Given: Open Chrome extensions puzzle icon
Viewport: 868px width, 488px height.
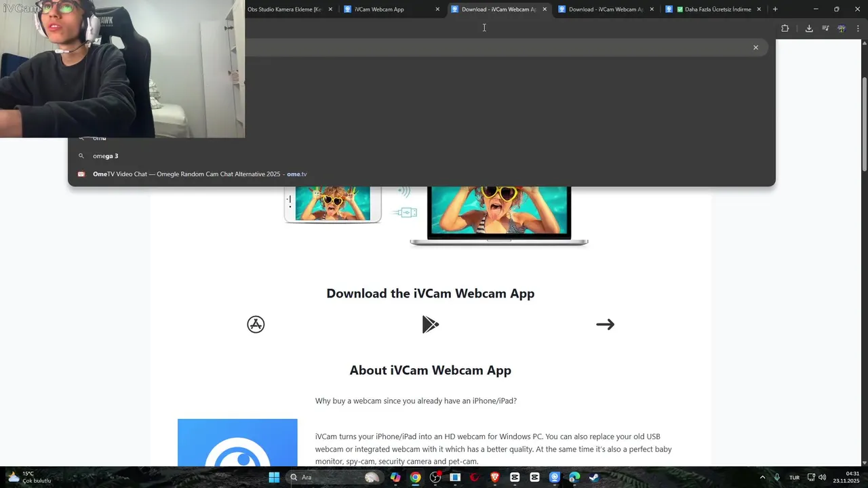Looking at the screenshot, I should [785, 28].
